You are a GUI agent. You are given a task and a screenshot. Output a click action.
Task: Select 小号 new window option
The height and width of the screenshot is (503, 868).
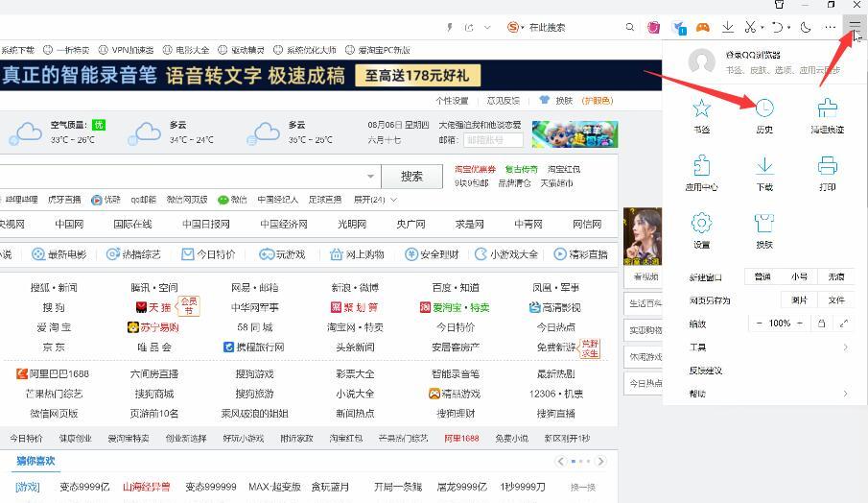coord(799,276)
